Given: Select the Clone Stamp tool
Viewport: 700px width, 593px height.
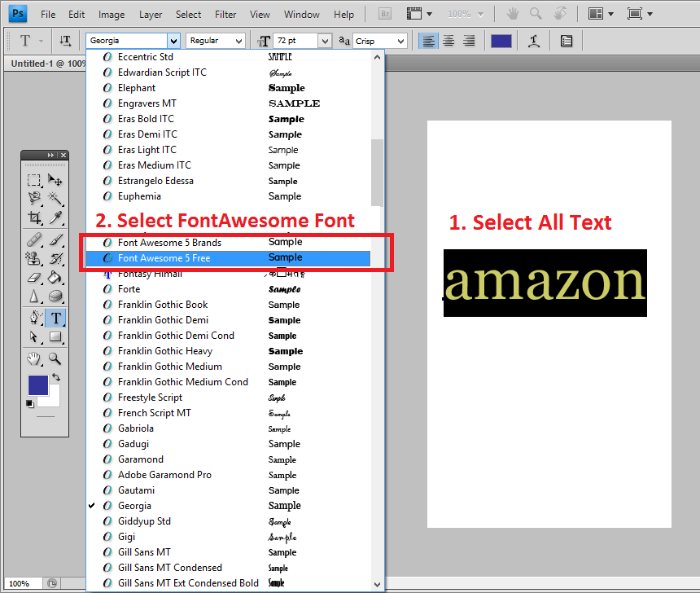Looking at the screenshot, I should (x=34, y=258).
